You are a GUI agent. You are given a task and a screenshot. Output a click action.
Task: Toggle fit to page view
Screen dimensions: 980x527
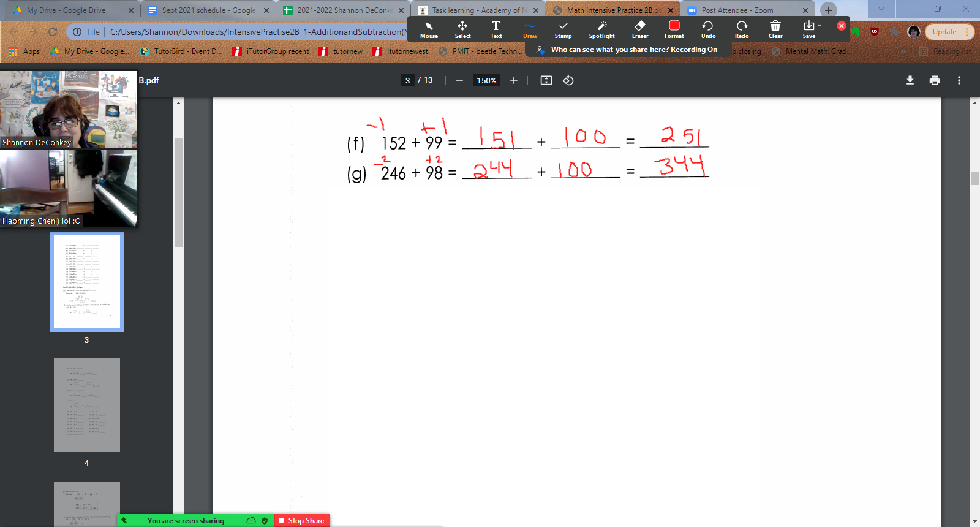546,80
